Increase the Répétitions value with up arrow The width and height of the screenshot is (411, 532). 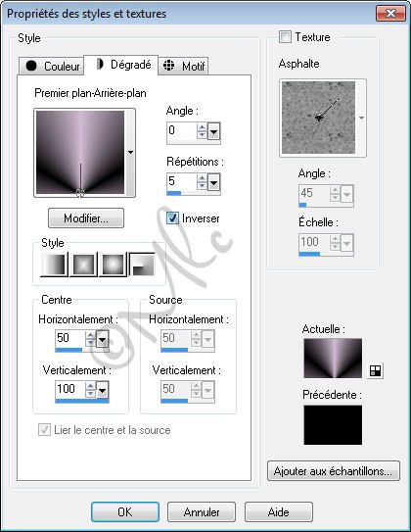coord(202,178)
